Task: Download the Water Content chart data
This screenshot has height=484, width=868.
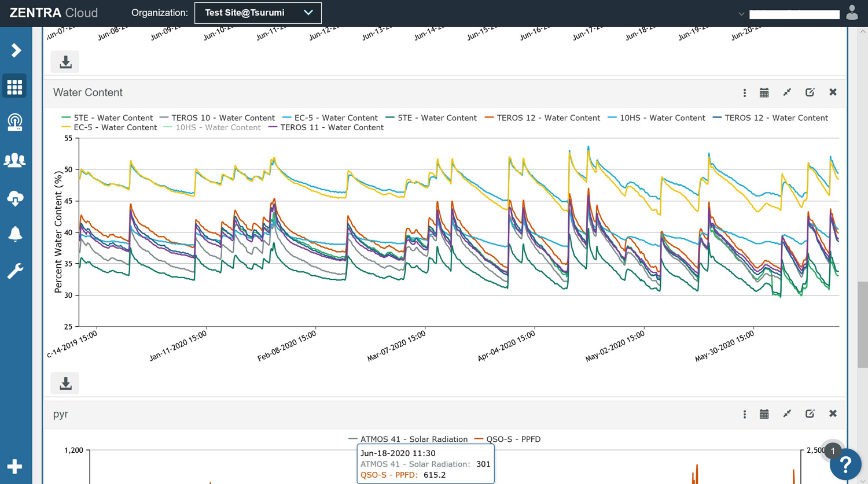Action: [65, 383]
